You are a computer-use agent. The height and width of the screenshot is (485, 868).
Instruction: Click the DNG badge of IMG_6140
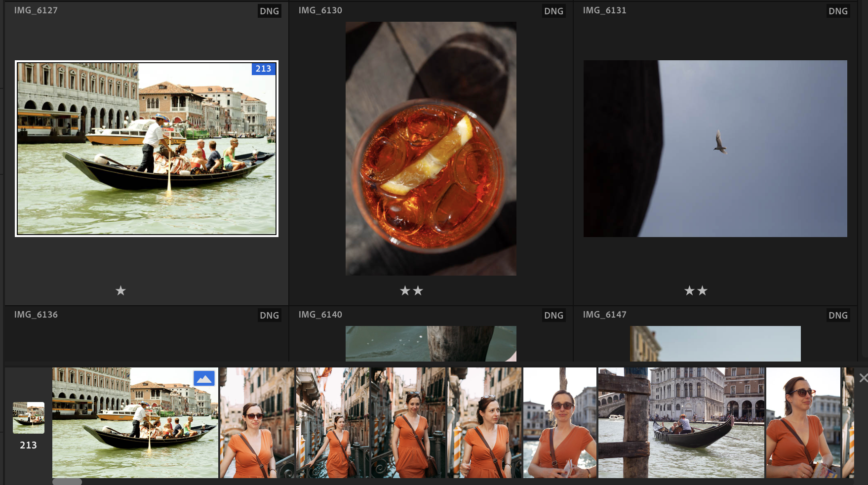[554, 315]
